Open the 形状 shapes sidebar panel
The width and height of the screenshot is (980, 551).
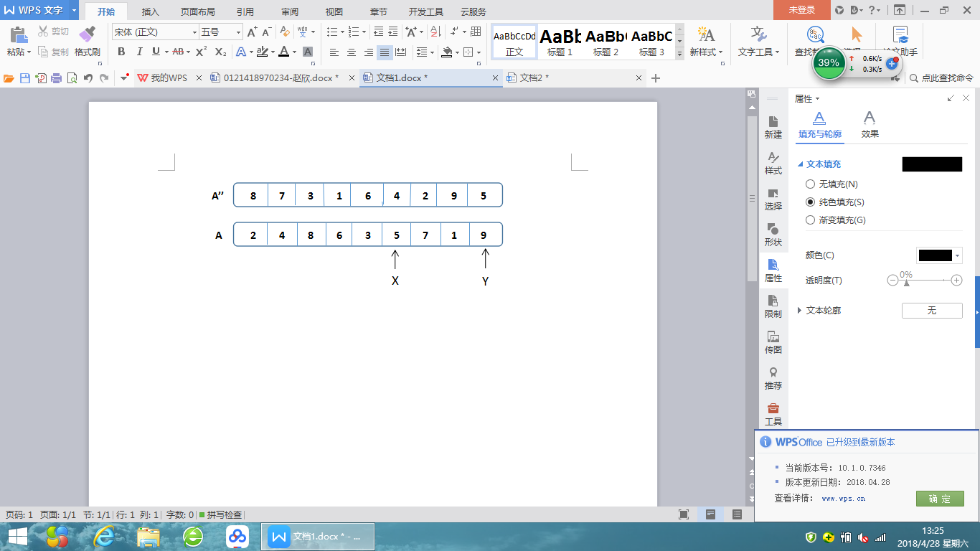773,235
